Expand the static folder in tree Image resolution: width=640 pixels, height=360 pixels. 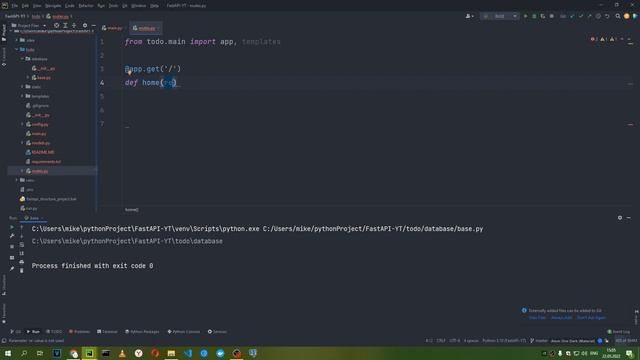coord(22,87)
